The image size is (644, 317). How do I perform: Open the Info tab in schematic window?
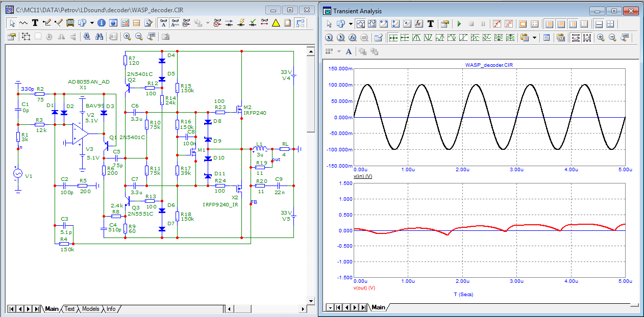(111, 309)
